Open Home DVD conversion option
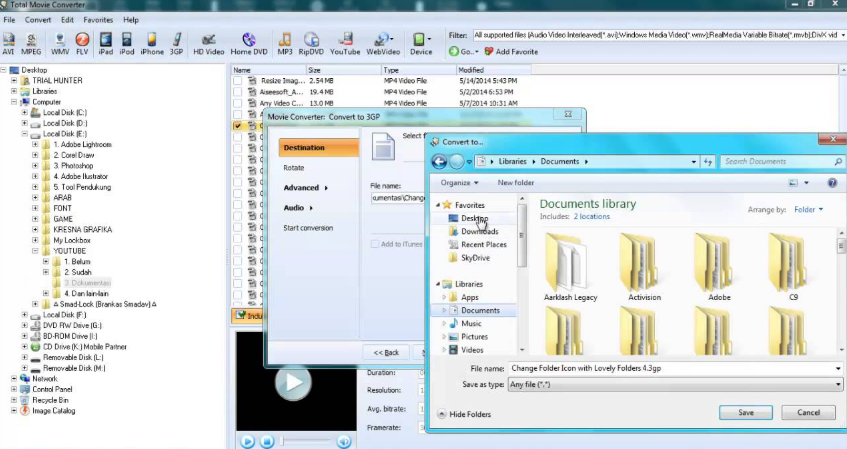Image resolution: width=847 pixels, height=449 pixels. (248, 44)
